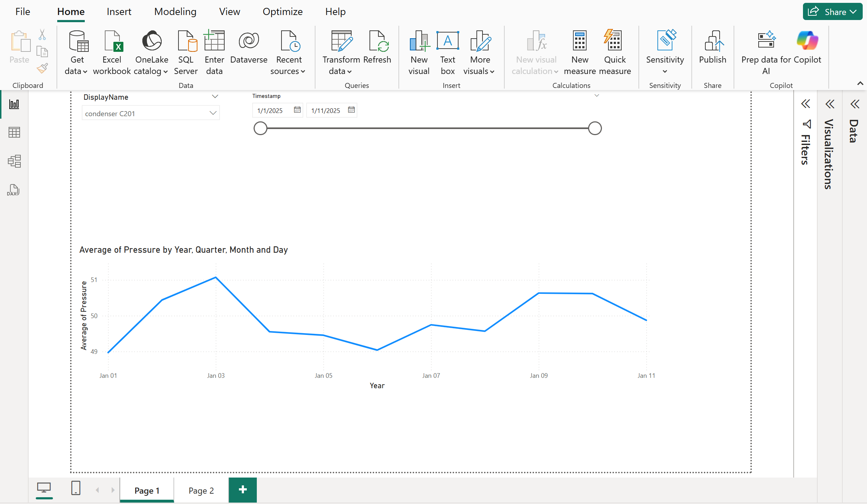The width and height of the screenshot is (867, 504).
Task: Connect to SQL Server data source
Action: click(x=186, y=52)
